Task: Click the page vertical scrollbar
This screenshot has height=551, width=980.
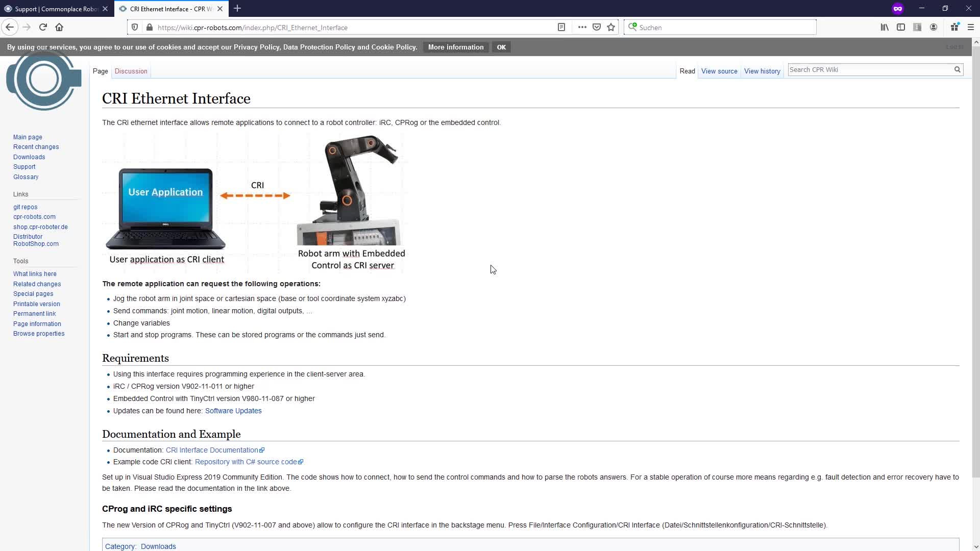Action: (x=976, y=263)
